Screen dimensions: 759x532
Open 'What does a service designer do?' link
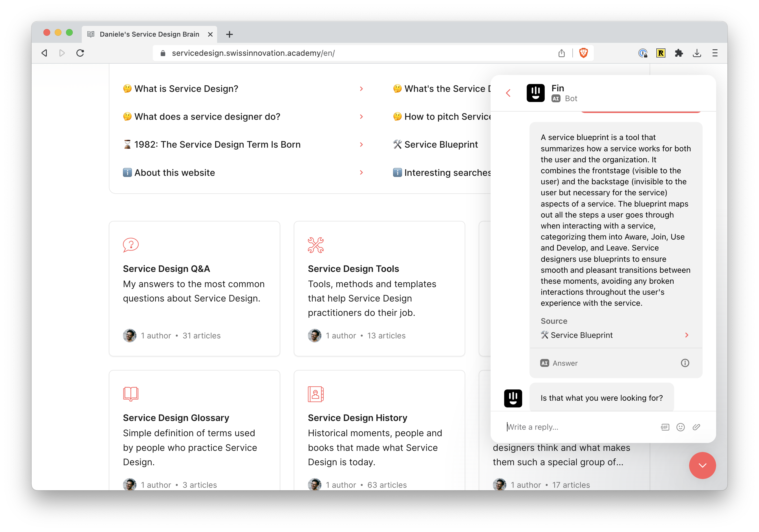point(207,117)
